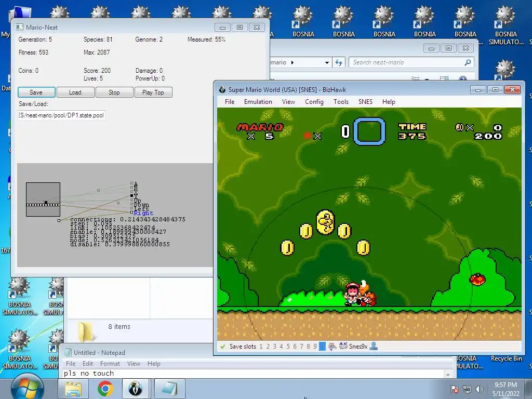Click the 'Species: 81' label
Viewport: 532px width, 399px height.
click(x=98, y=39)
